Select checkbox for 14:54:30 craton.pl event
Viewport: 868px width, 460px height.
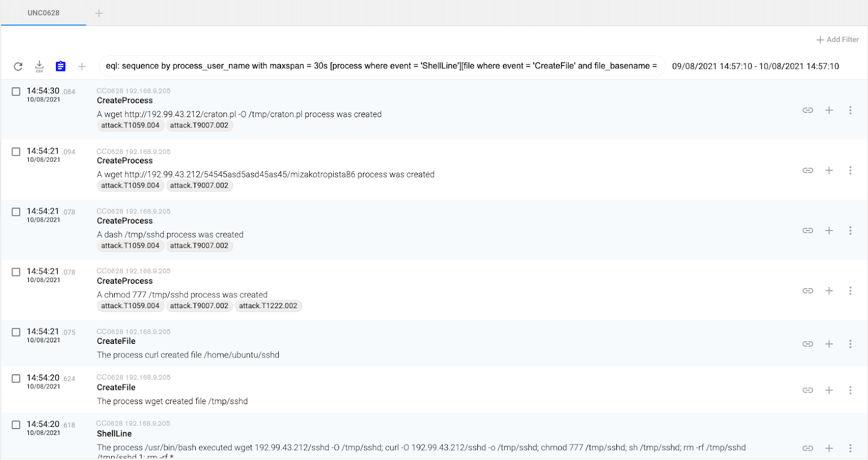pos(16,92)
